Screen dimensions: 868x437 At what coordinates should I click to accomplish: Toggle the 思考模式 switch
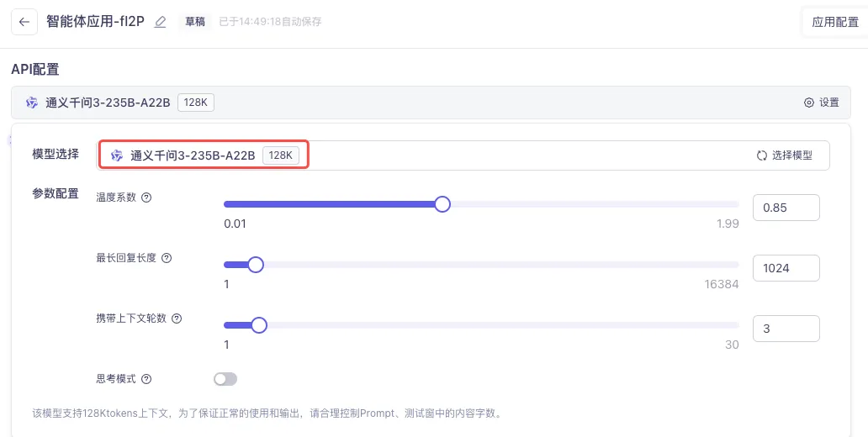tap(225, 379)
